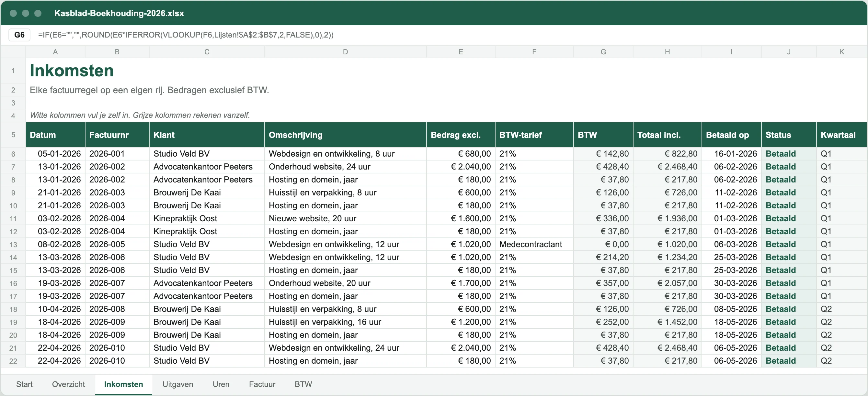Select the Q2 cell in row 18

click(841, 309)
